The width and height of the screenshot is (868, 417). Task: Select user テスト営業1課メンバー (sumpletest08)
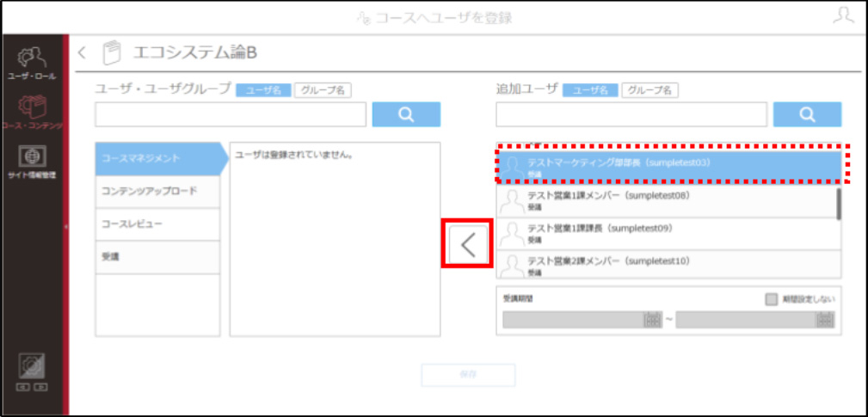pos(666,200)
